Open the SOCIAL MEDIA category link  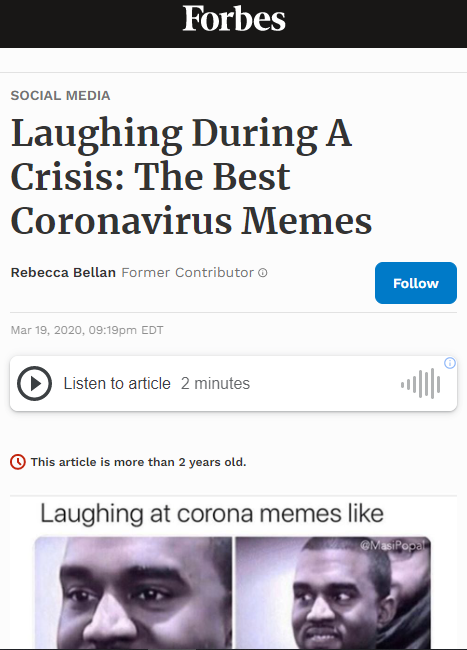60,96
